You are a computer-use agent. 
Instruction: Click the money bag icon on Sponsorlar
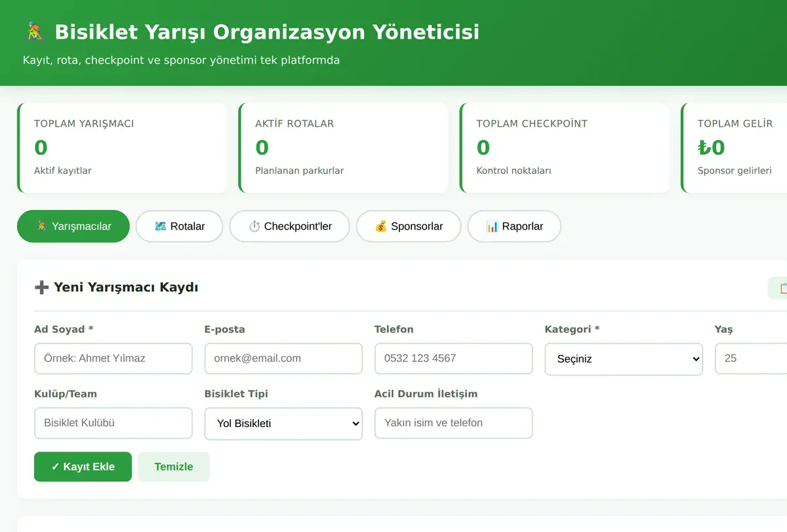click(x=381, y=226)
